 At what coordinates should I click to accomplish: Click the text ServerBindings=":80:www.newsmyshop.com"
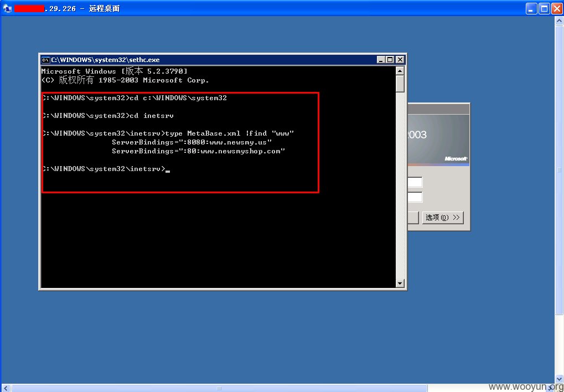click(199, 151)
